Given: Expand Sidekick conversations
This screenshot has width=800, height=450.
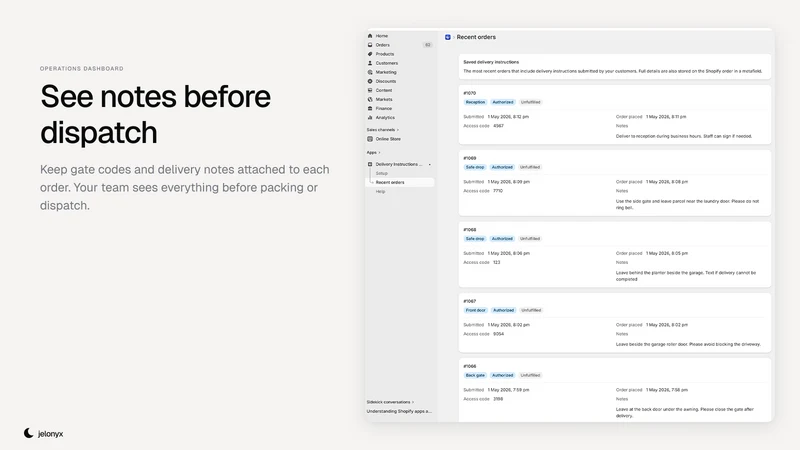Looking at the screenshot, I should (390, 402).
